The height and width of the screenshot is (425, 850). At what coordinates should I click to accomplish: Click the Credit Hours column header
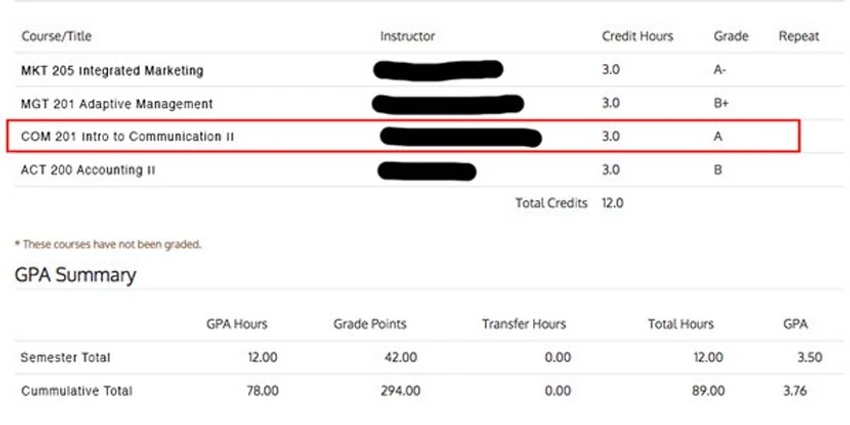pyautogui.click(x=638, y=36)
